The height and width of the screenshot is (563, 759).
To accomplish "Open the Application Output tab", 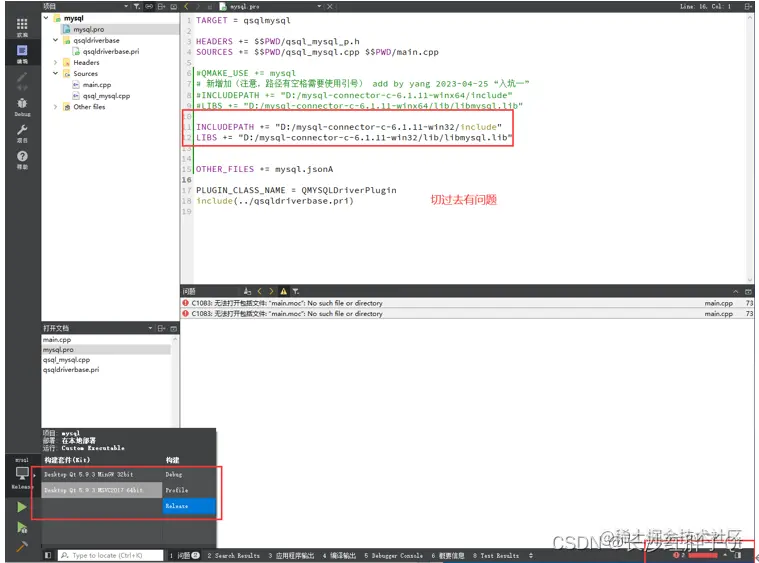I will click(291, 555).
